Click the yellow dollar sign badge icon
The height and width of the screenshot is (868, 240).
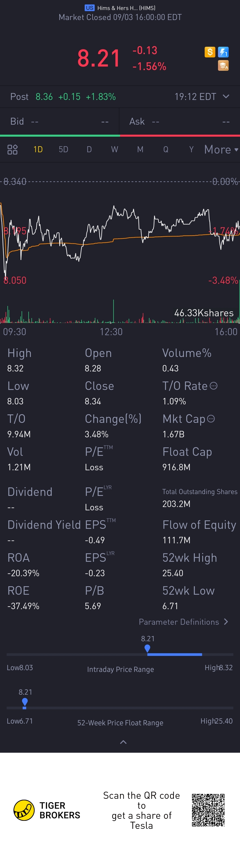pos(210,52)
